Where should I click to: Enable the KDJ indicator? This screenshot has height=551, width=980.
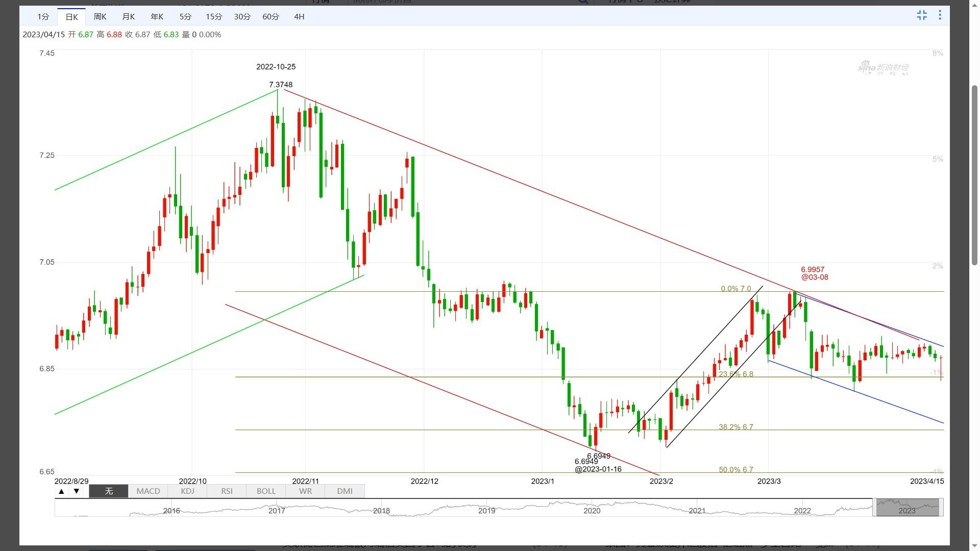187,491
